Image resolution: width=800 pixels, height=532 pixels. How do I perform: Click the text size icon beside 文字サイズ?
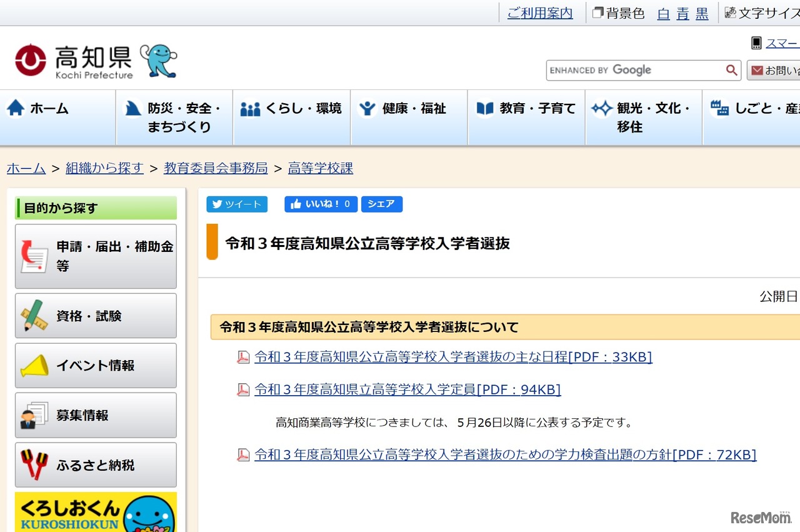pyautogui.click(x=730, y=13)
